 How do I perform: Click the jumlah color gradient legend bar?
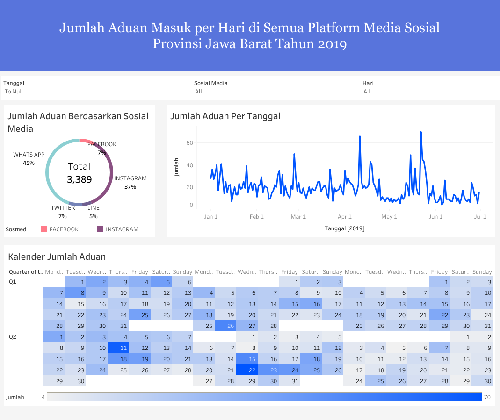tap(264, 397)
